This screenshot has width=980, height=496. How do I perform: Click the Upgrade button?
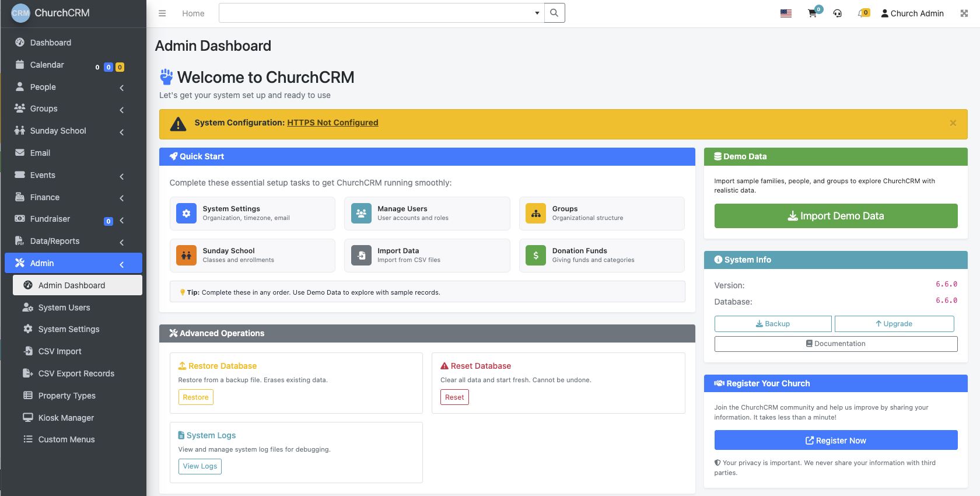pos(894,324)
